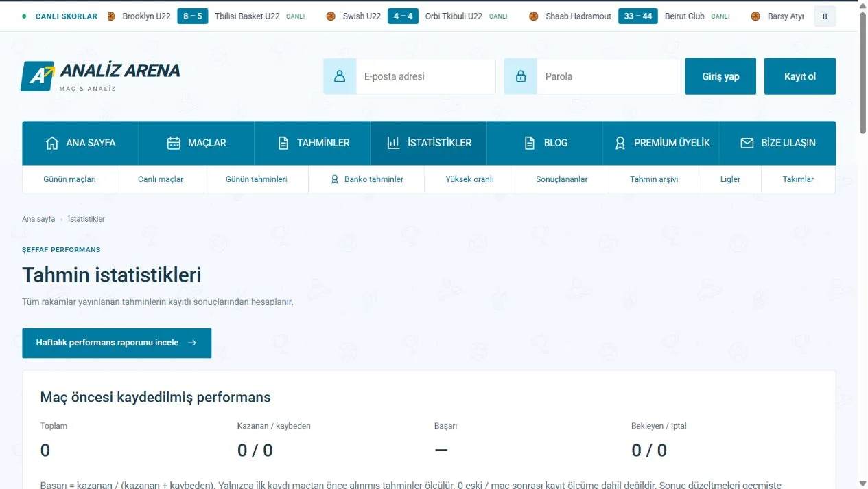Screen dimensions: 868x489
Task: Open the Bize Ulaşın page
Action: click(x=777, y=143)
